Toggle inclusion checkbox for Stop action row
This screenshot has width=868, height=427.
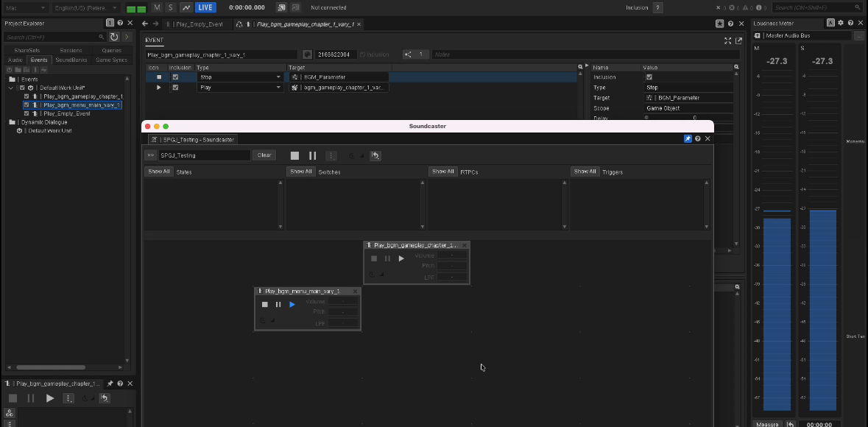(x=175, y=77)
